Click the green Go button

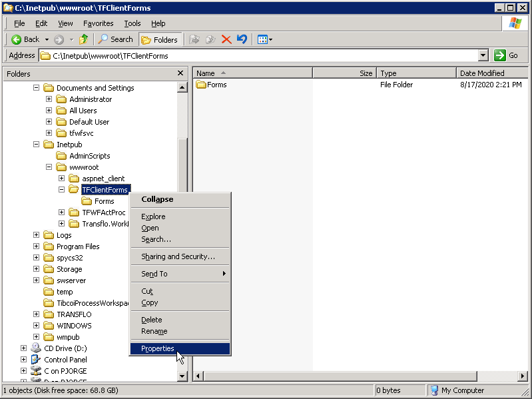pos(507,55)
